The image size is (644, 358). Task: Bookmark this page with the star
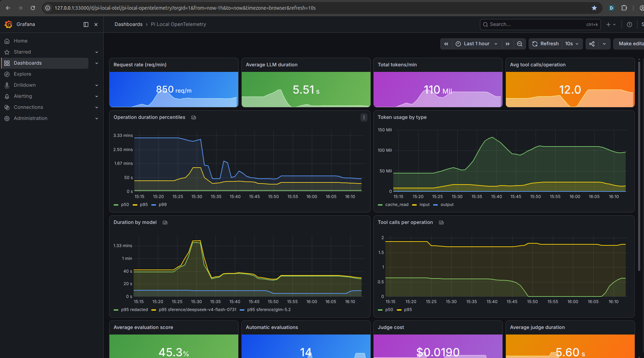594,8
